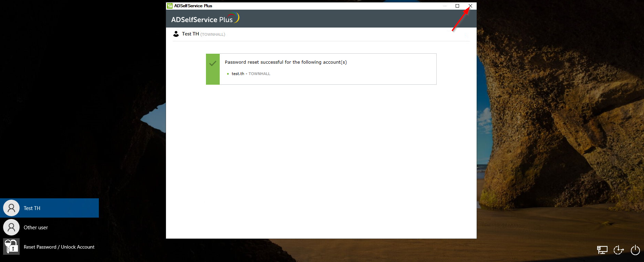Click the key and padlock reset icon
644x262 pixels.
(x=11, y=247)
